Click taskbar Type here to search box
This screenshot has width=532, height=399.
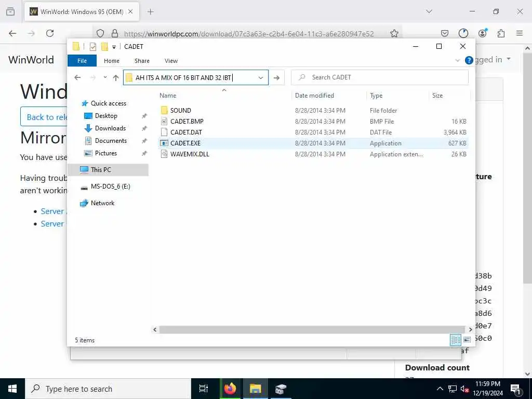[108, 389]
